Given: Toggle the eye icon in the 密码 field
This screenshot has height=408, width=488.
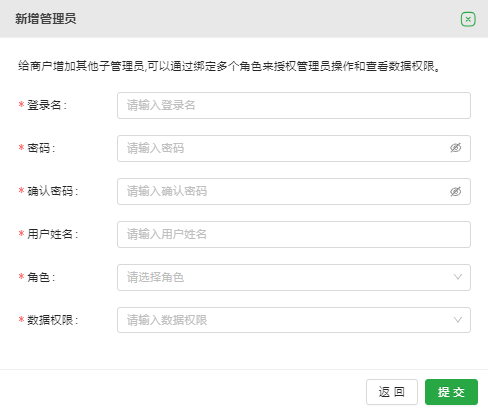Looking at the screenshot, I should [x=456, y=148].
